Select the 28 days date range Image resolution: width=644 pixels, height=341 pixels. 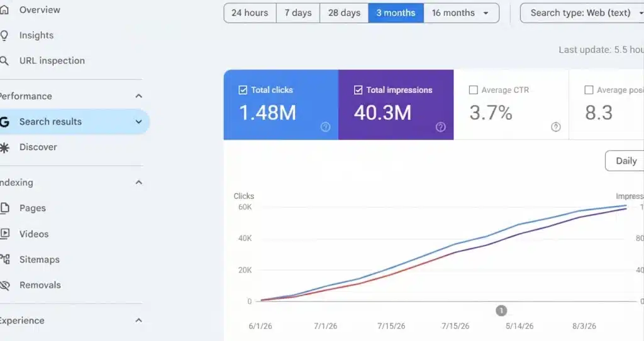point(344,13)
